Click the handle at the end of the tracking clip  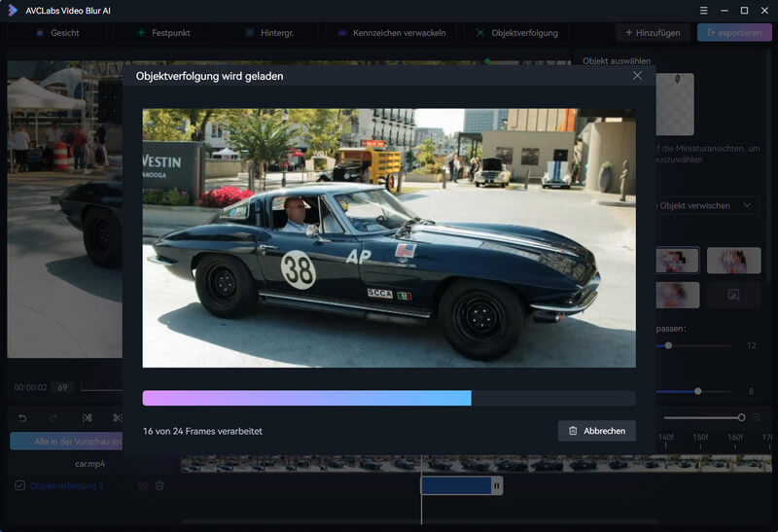click(x=497, y=486)
